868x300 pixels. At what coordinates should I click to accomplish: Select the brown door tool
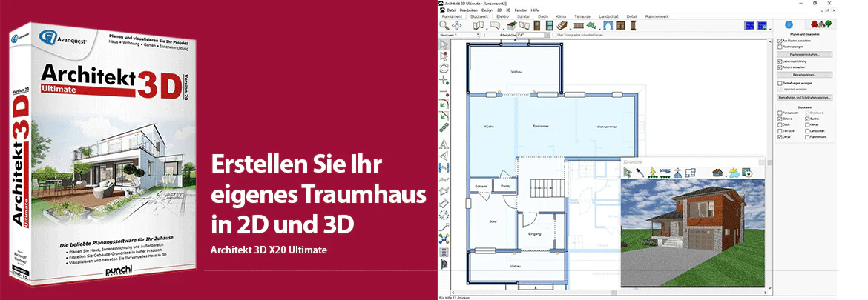[x=537, y=25]
